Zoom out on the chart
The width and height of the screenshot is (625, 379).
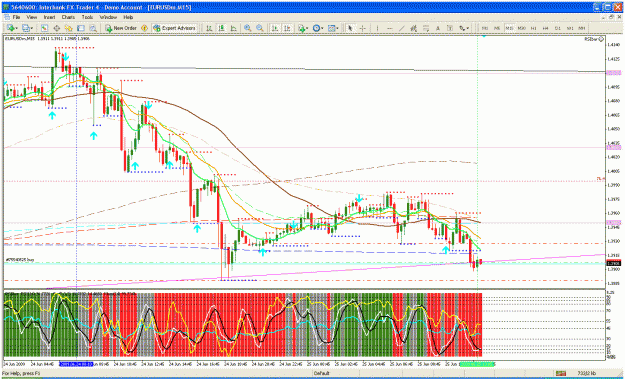260,28
